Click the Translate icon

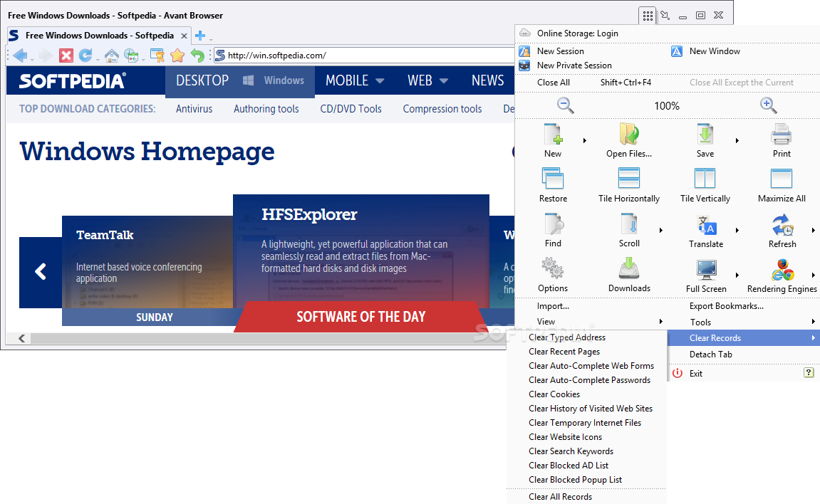click(x=707, y=224)
